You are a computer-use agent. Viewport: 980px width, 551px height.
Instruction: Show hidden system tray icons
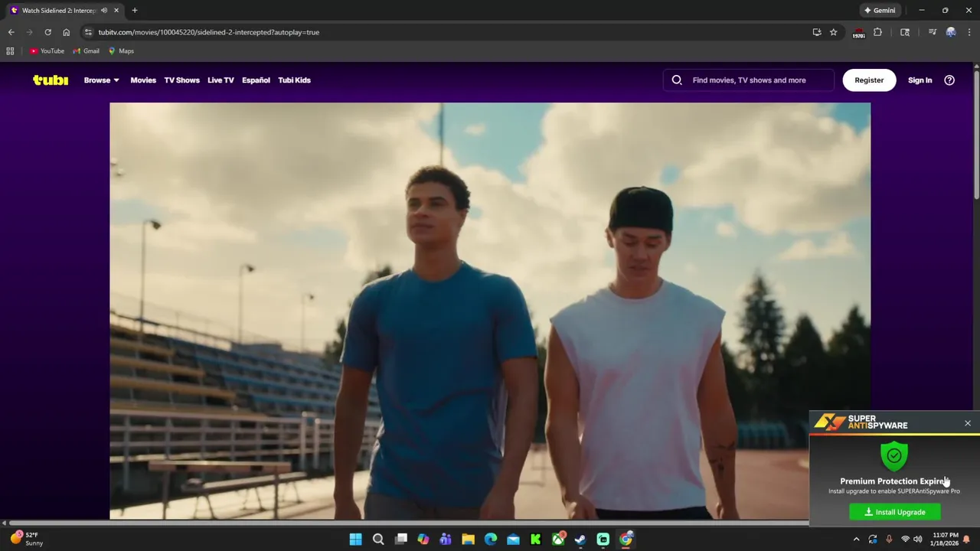[857, 539]
